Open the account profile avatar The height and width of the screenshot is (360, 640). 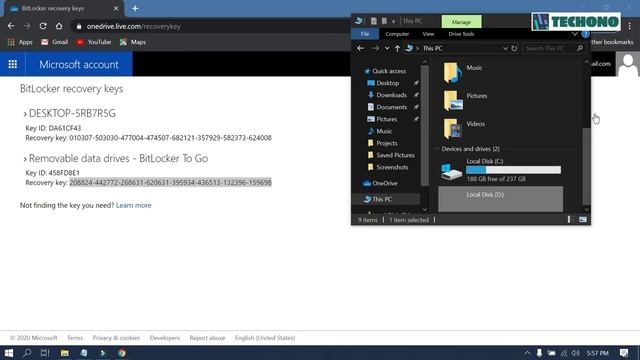pyautogui.click(x=627, y=64)
